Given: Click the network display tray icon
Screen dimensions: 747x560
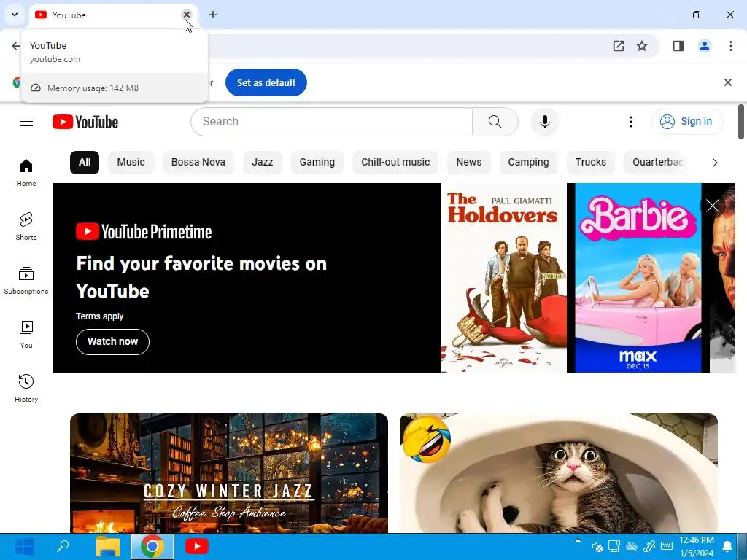Looking at the screenshot, I should [x=614, y=546].
